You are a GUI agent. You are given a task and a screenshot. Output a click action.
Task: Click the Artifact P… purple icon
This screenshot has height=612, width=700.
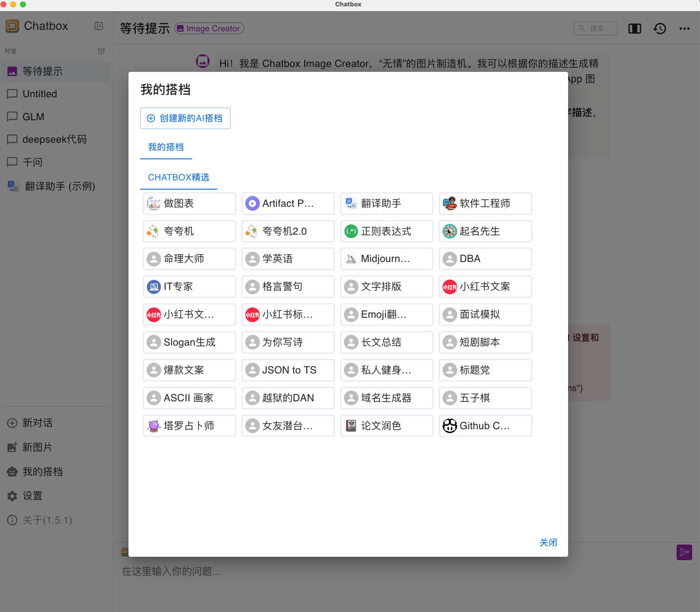pos(253,203)
